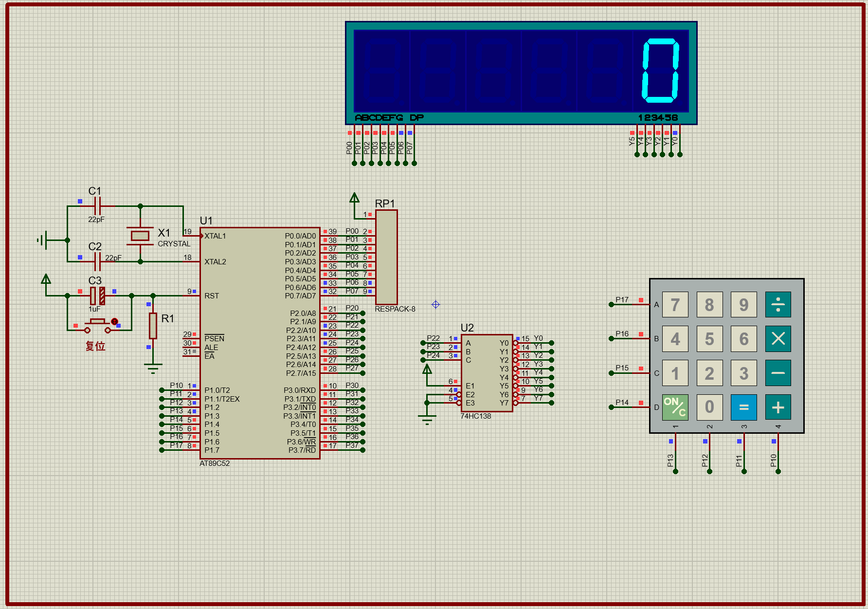
Task: Click the P16 terminal on keypad row B
Action: [612, 338]
